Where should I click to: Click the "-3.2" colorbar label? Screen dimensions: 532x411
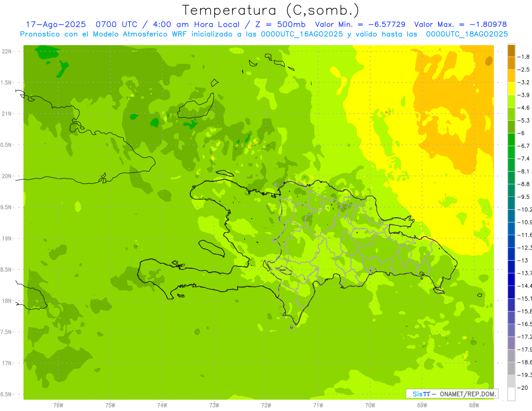pos(524,82)
